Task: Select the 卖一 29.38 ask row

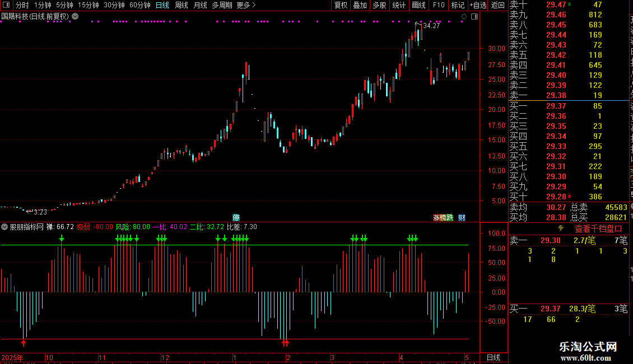Action: pos(569,95)
